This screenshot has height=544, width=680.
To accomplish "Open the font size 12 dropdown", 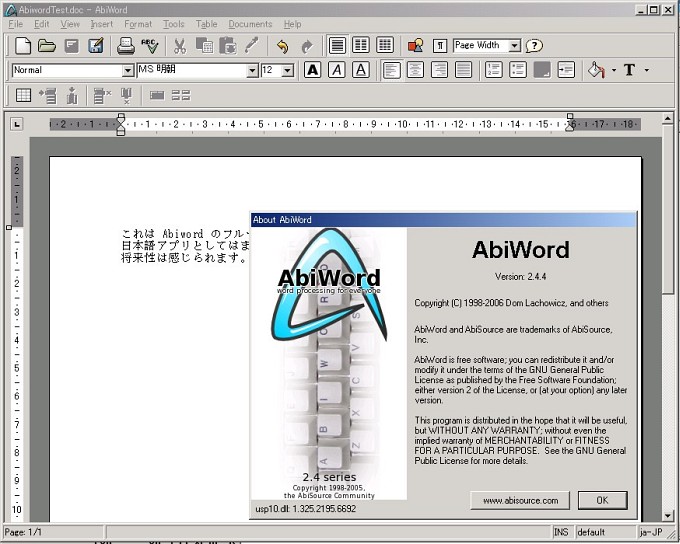I will (288, 70).
